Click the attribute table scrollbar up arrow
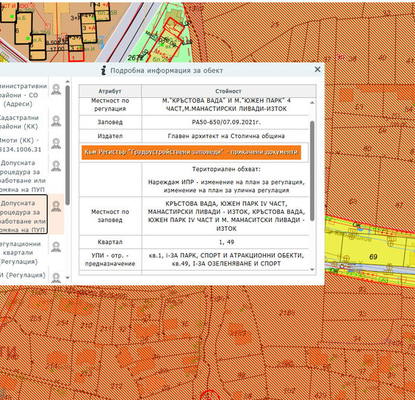Image resolution: width=415 pixels, height=400 pixels. tap(312, 102)
